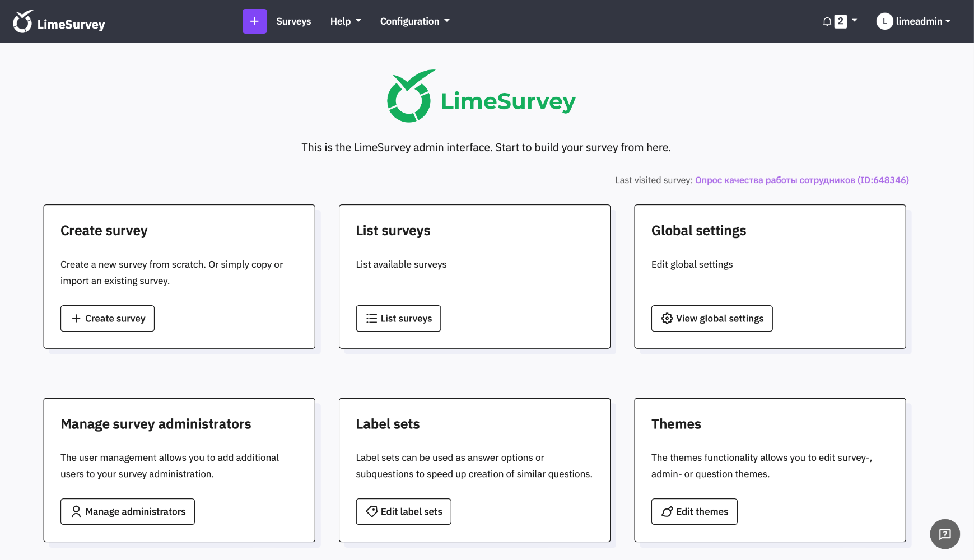Image resolution: width=974 pixels, height=560 pixels.
Task: Expand the Configuration dropdown menu
Action: point(414,21)
